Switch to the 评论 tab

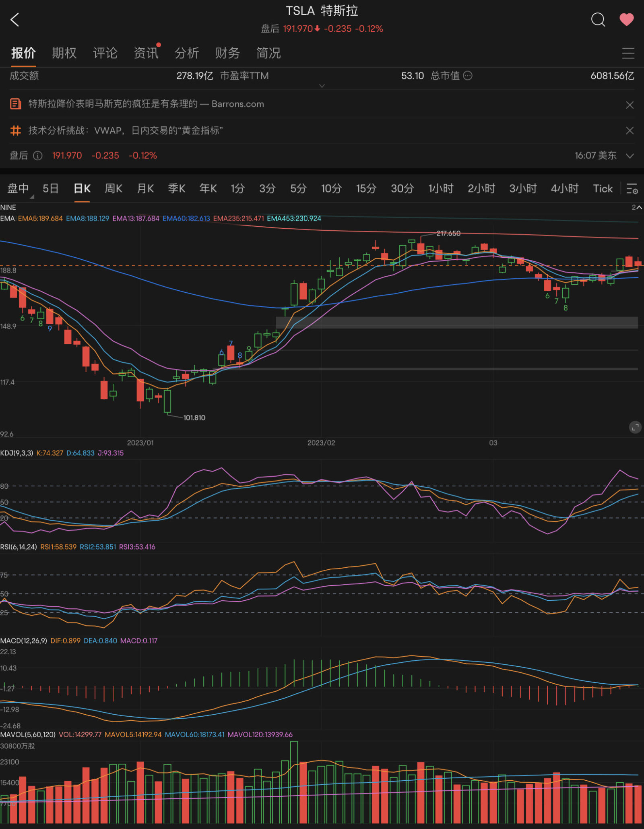click(105, 53)
